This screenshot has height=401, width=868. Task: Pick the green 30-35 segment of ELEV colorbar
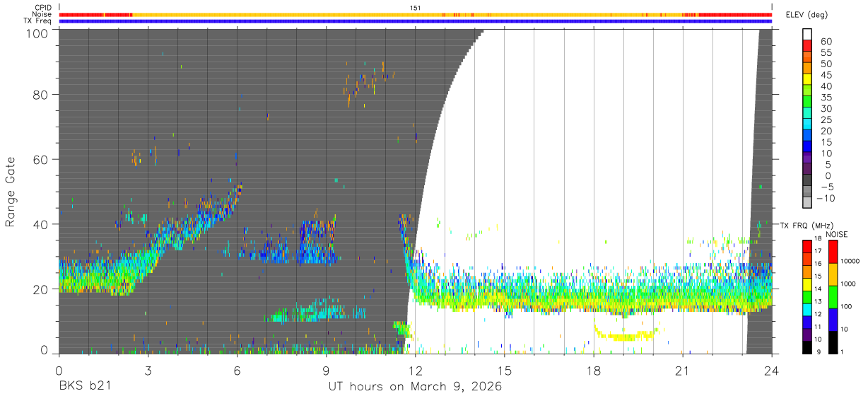[x=808, y=103]
